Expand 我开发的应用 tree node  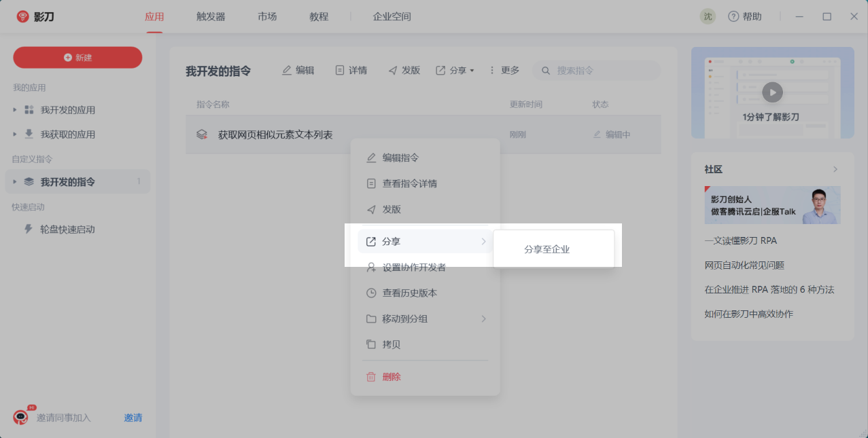pyautogui.click(x=15, y=110)
